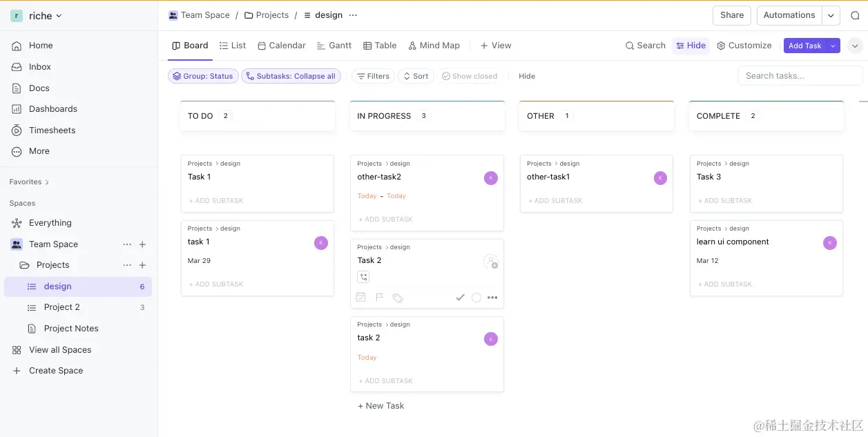This screenshot has height=437, width=868.
Task: Toggle the Subtasks: Collapse all filter chip
Action: (x=291, y=76)
